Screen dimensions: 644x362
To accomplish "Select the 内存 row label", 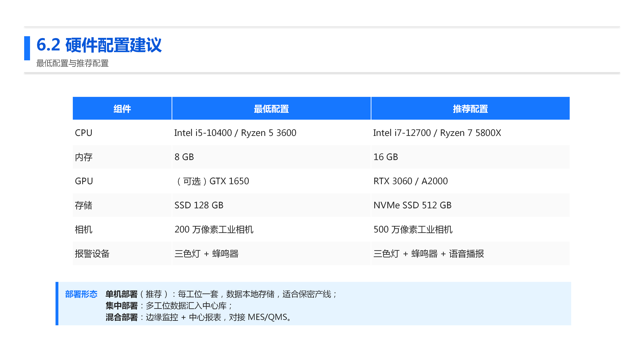I will (84, 157).
